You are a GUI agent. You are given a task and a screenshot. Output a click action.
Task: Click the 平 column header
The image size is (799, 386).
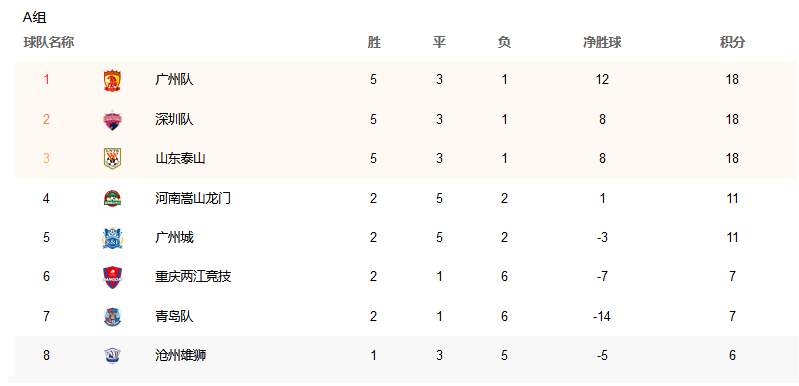439,43
